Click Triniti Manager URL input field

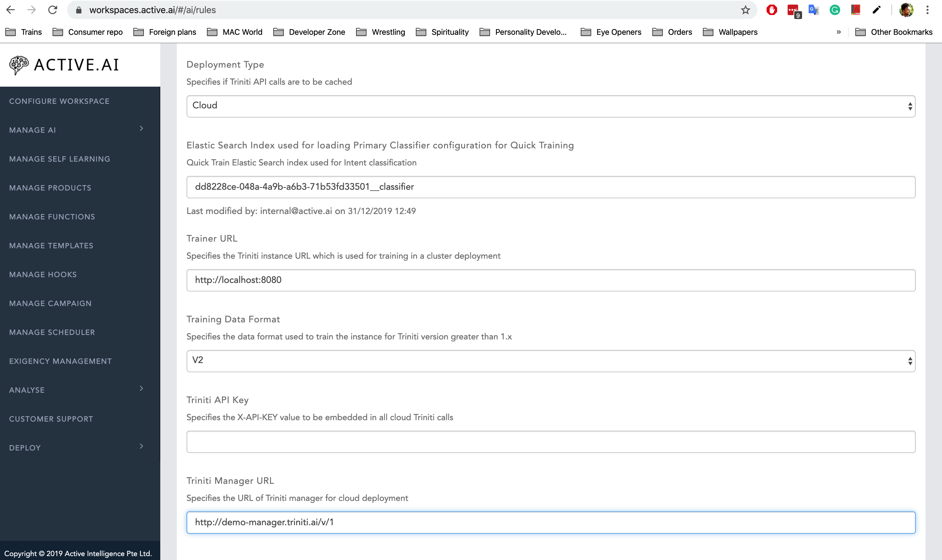point(550,522)
